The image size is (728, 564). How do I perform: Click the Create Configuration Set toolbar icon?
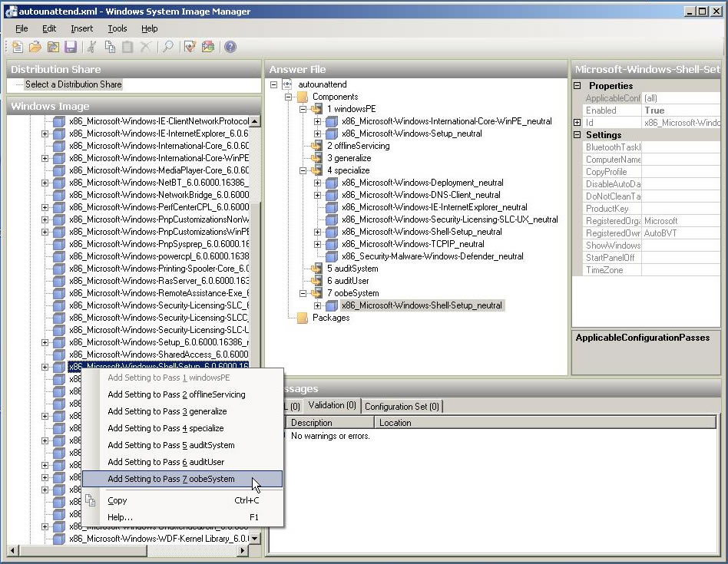point(208,48)
